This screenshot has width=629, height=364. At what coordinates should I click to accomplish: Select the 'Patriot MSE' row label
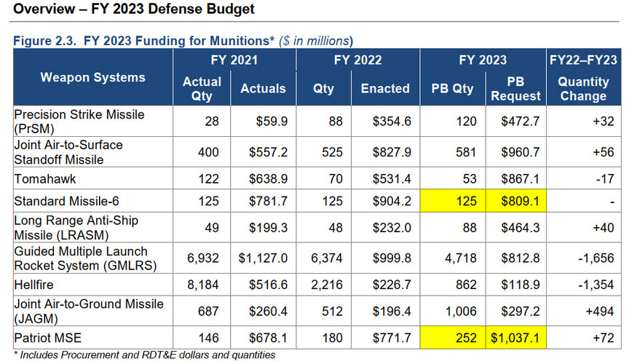tap(48, 338)
